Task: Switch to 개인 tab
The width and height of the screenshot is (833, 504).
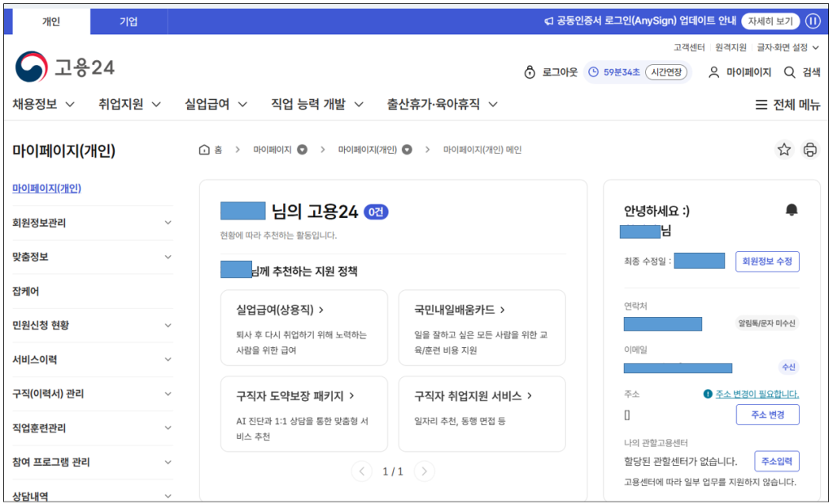Action: tap(51, 21)
